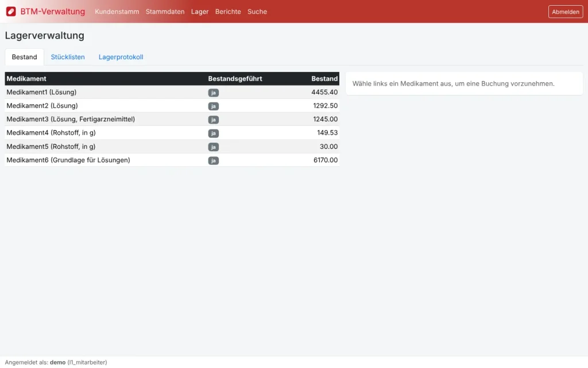Image resolution: width=588 pixels, height=368 pixels.
Task: Click the 'ja' badge for Medikament5
Action: tap(214, 147)
